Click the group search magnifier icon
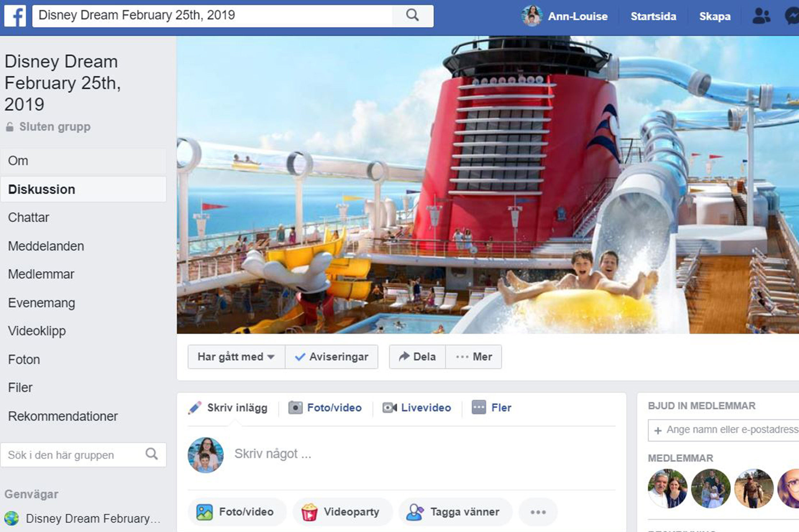Image resolution: width=799 pixels, height=532 pixels. (151, 454)
